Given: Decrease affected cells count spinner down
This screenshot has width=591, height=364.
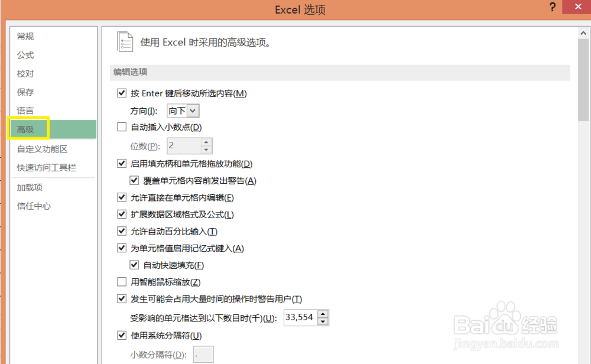Looking at the screenshot, I should click(323, 321).
